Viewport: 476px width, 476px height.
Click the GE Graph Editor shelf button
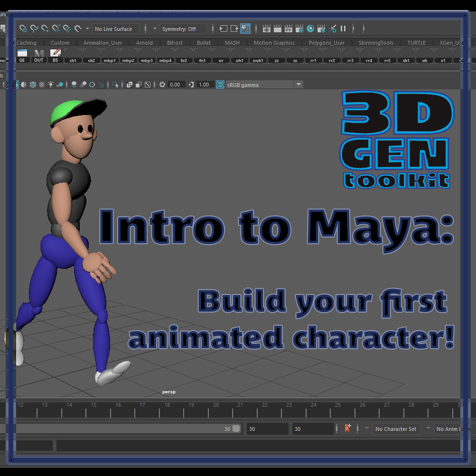click(22, 56)
